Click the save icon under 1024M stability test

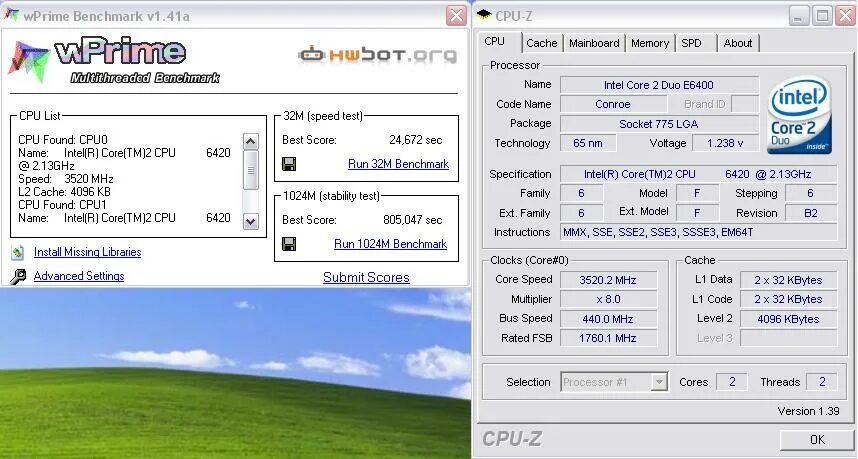tap(289, 243)
